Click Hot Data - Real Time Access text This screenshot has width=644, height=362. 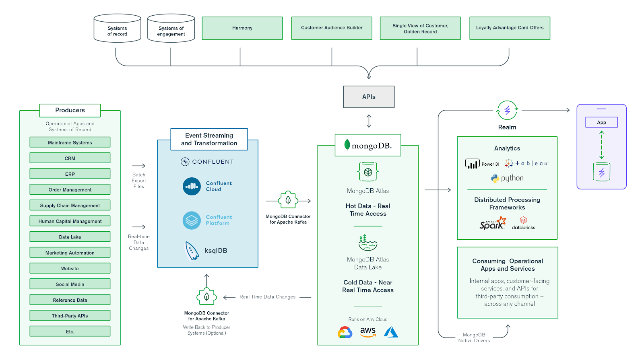coord(368,210)
